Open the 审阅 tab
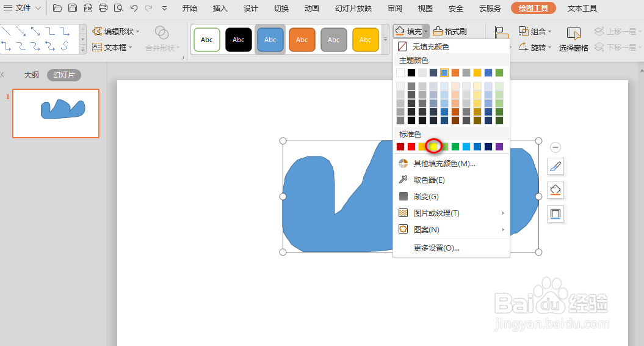644x346 pixels. (395, 8)
